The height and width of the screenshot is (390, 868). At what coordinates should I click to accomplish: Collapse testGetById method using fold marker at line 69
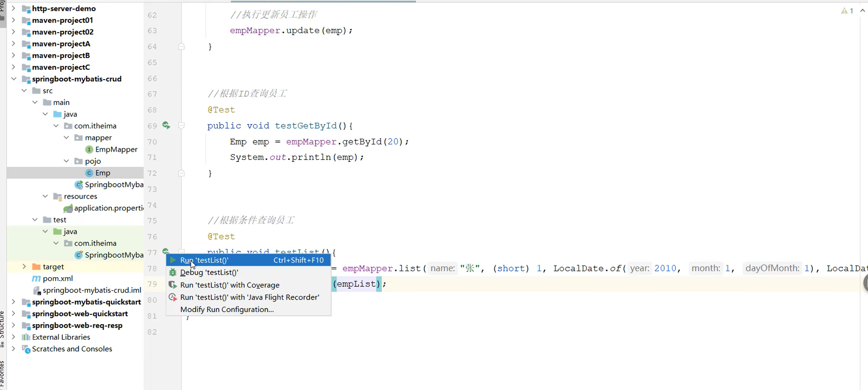pyautogui.click(x=181, y=125)
